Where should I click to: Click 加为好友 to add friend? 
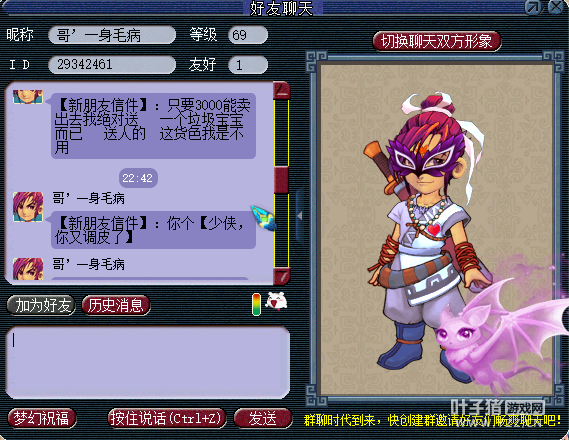pos(41,305)
